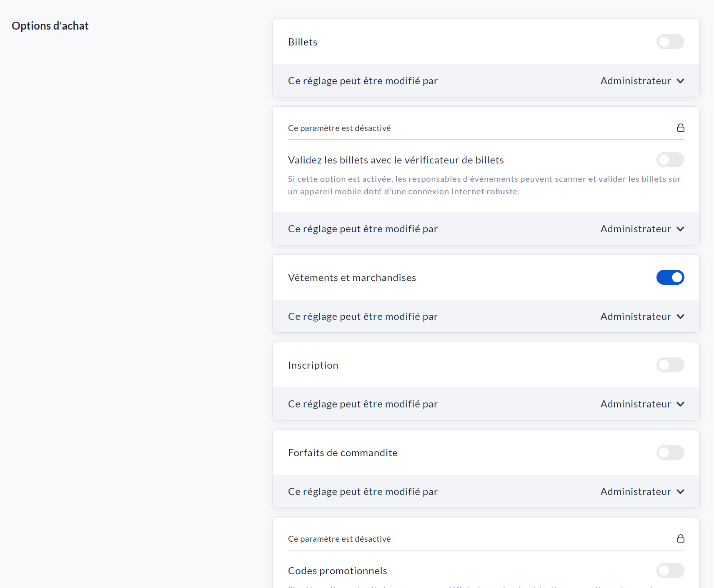714x588 pixels.
Task: Click the Vêtements et marchandises label
Action: point(352,278)
